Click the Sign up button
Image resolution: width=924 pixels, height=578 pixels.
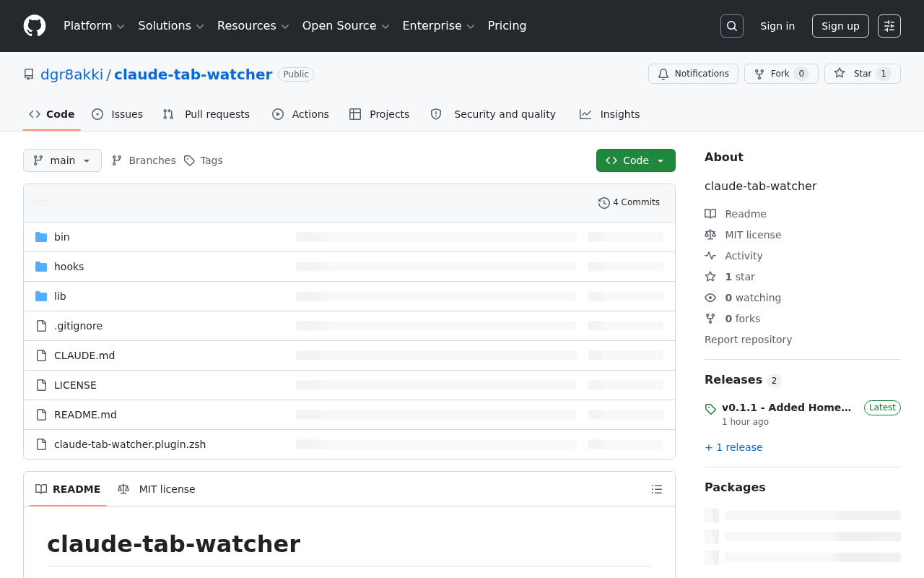(x=840, y=26)
